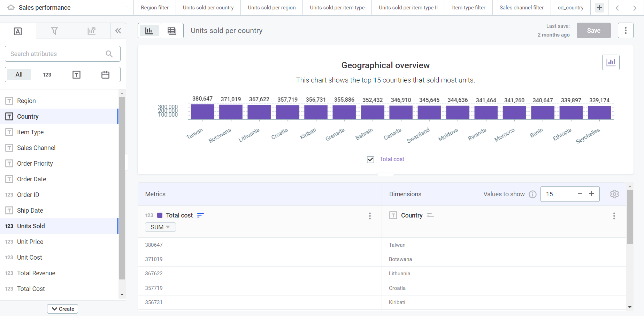Click the Search attributes input field
The image size is (644, 316).
pos(58,54)
